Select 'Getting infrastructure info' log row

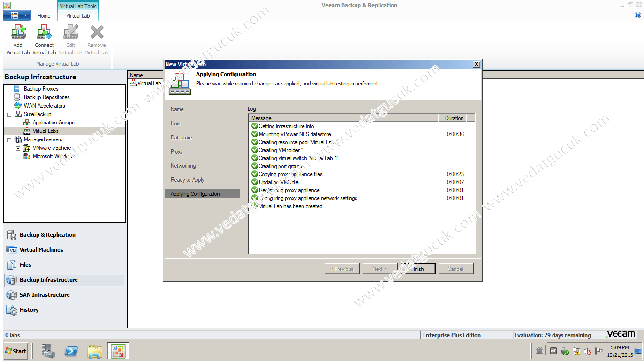coord(362,126)
